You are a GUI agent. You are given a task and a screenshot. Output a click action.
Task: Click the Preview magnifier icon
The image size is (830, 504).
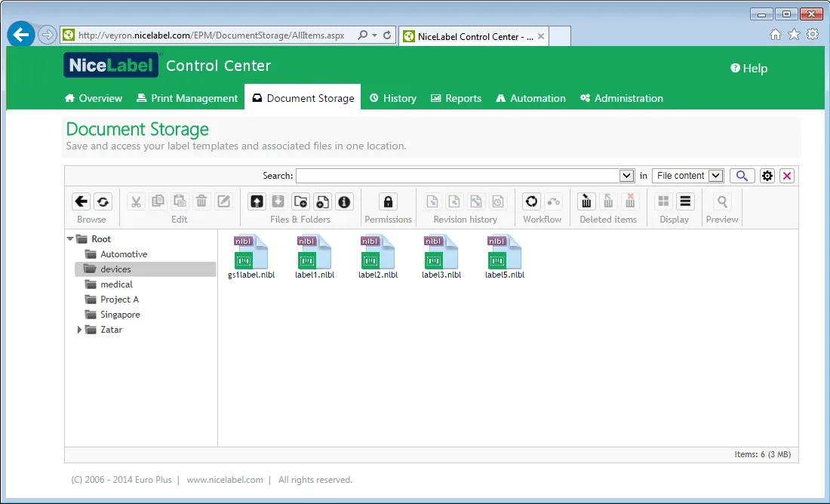722,201
